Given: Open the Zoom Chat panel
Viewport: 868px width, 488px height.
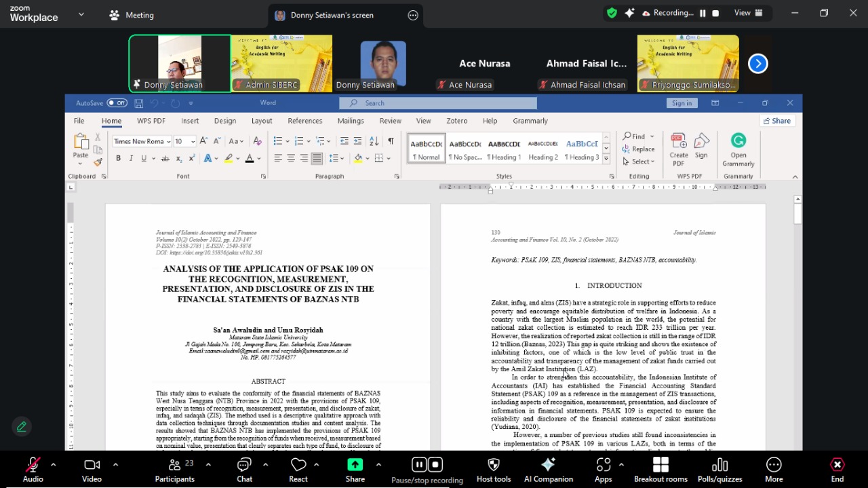Looking at the screenshot, I should point(244,469).
